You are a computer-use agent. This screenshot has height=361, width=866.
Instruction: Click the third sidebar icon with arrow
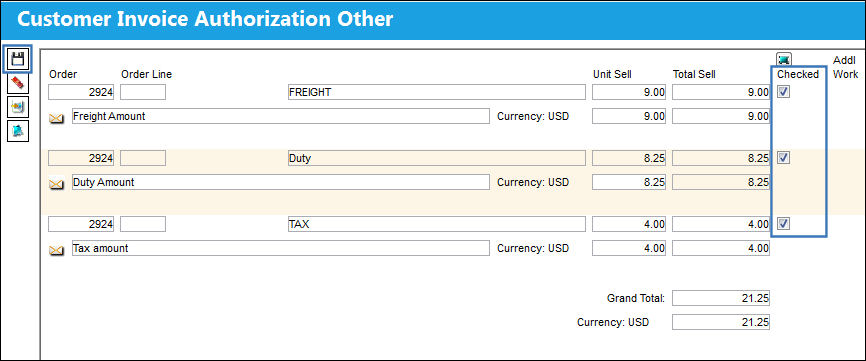[18, 107]
